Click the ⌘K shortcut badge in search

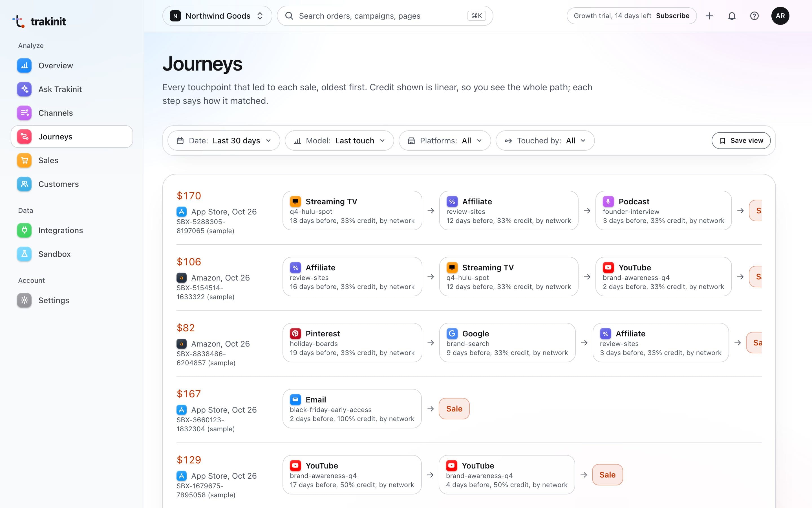click(x=476, y=16)
